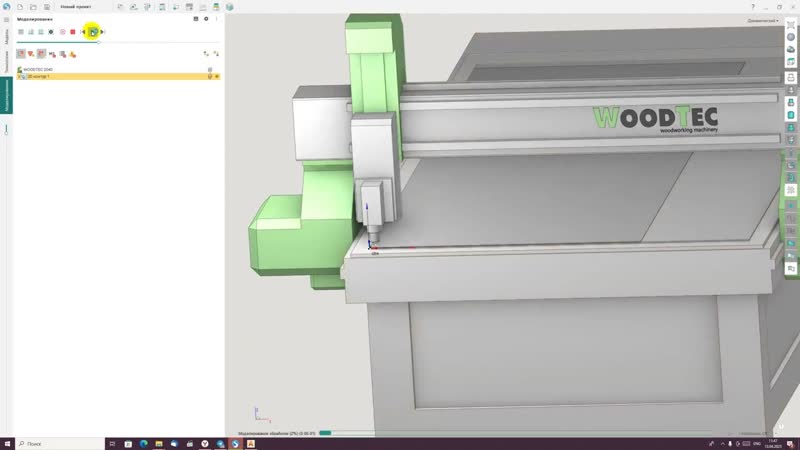Toggle lamp icon on 2D контур 1 row

coord(210,77)
